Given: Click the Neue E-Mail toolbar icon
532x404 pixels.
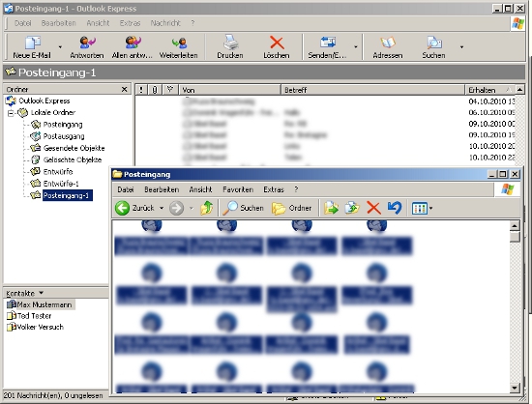Looking at the screenshot, I should coord(32,46).
